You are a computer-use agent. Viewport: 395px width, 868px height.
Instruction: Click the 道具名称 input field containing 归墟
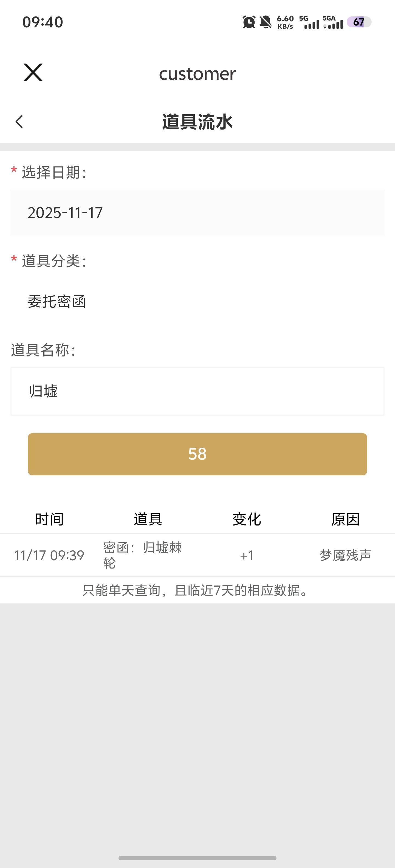(x=197, y=391)
